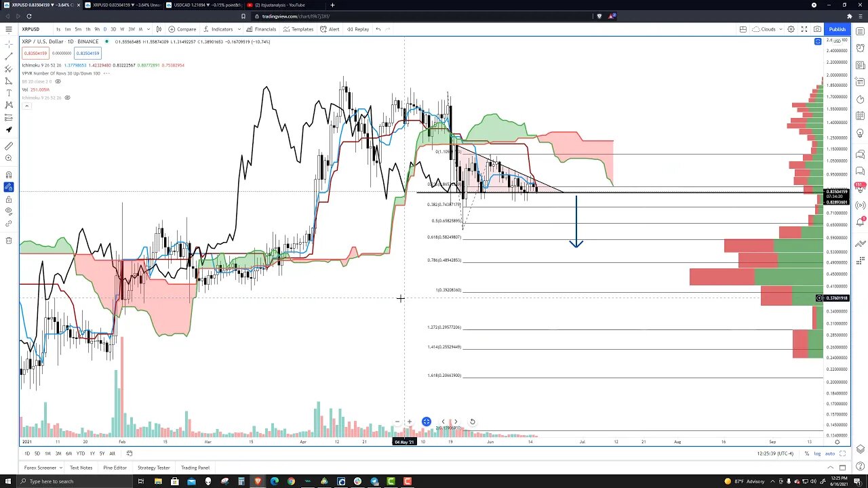Open notifications bell in right sidebar
868x488 pixels.
tap(861, 222)
